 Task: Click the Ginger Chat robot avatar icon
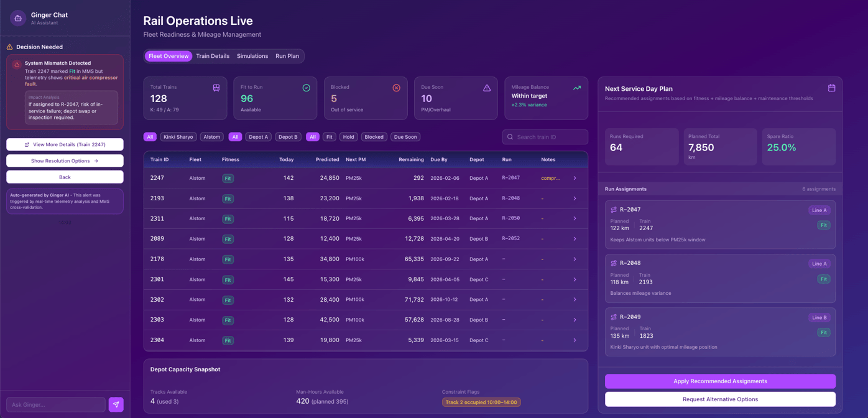click(x=18, y=18)
